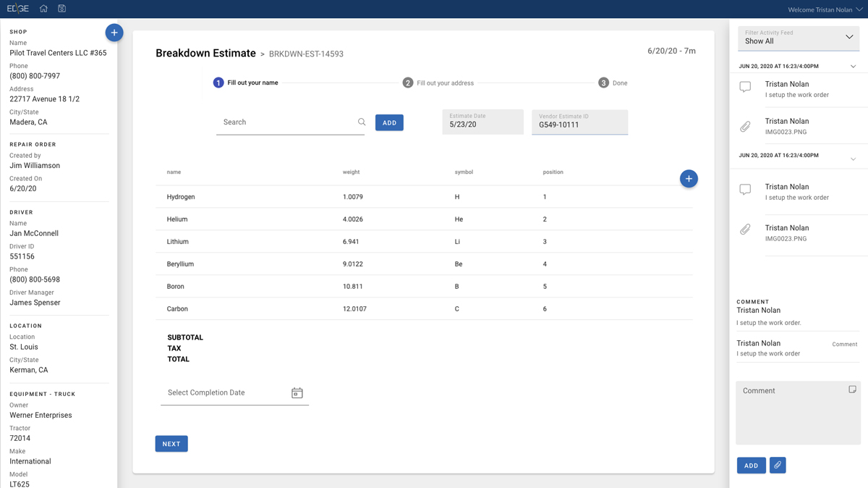
Task: Click the save disk icon in header
Action: pos(61,9)
